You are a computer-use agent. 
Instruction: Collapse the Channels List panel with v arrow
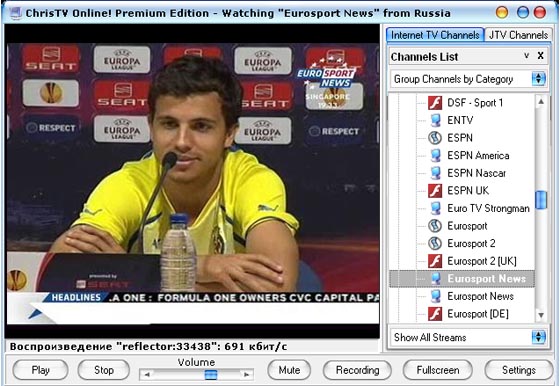coord(526,56)
